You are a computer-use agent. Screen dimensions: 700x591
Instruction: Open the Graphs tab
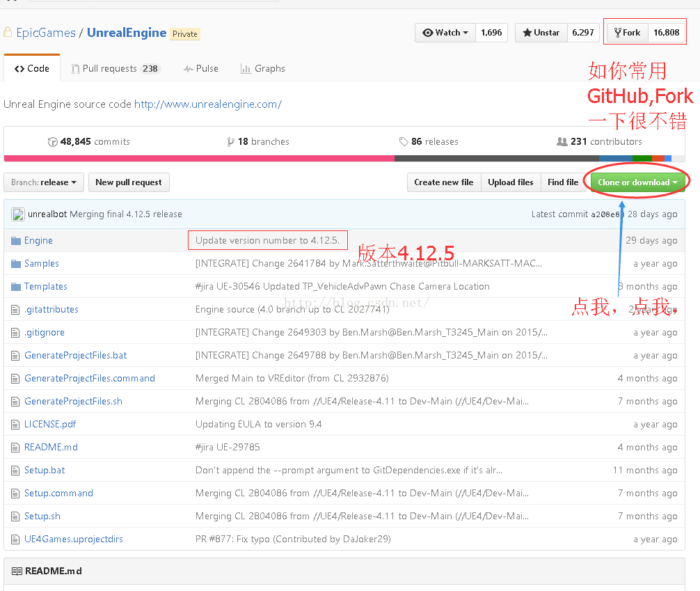point(262,69)
